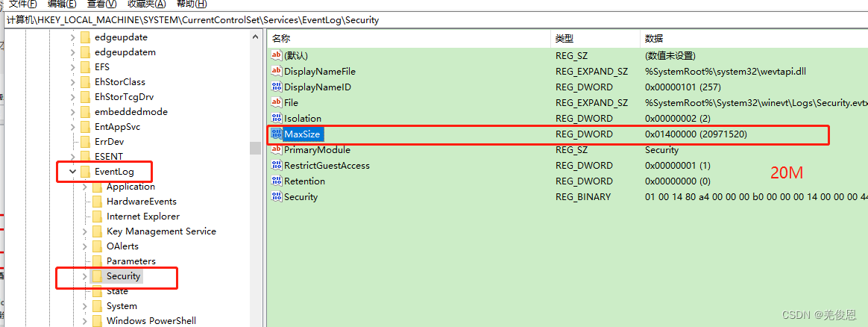
Task: Expand the Windows PowerShell subkey
Action: coord(84,321)
